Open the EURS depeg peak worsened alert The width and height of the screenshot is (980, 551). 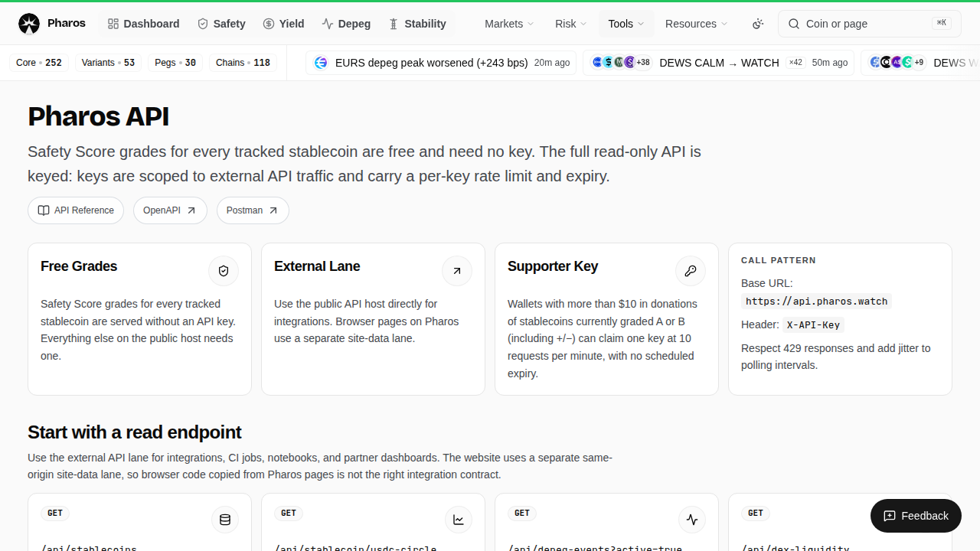pyautogui.click(x=441, y=63)
